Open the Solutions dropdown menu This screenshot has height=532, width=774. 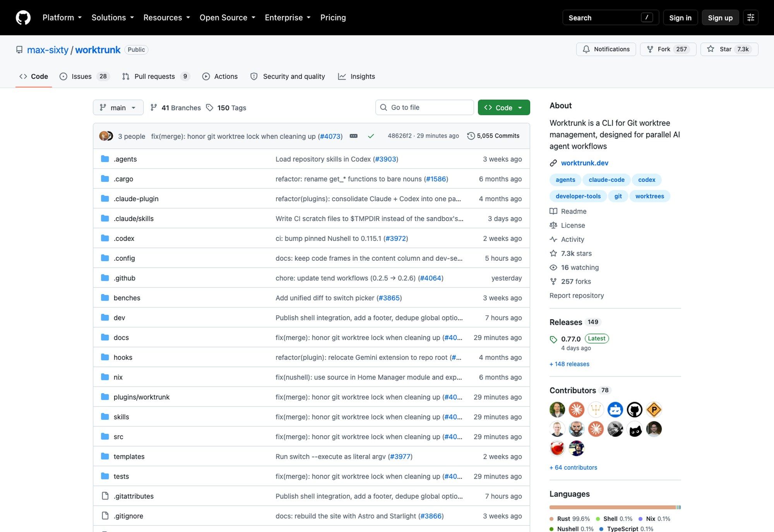113,17
